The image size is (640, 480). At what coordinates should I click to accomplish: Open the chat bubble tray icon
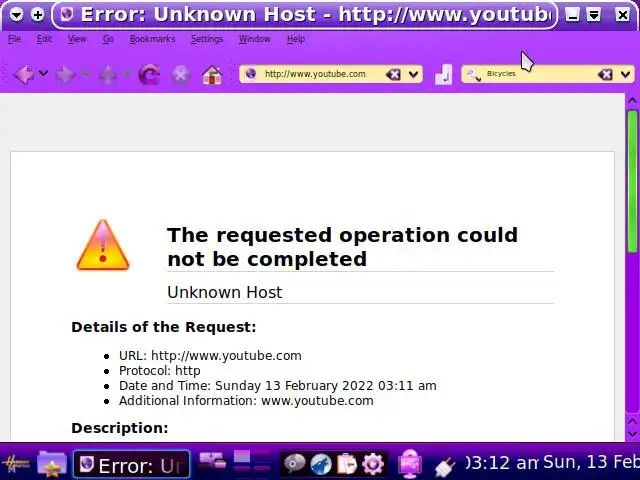[295, 464]
